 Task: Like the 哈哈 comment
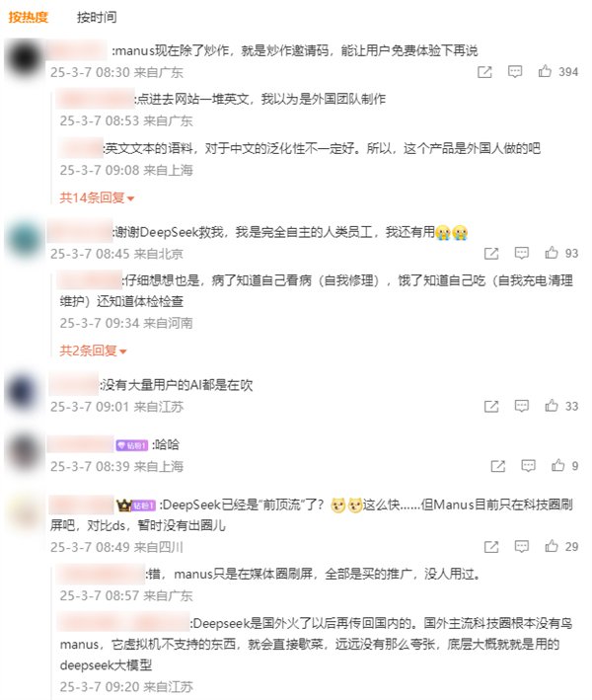557,466
